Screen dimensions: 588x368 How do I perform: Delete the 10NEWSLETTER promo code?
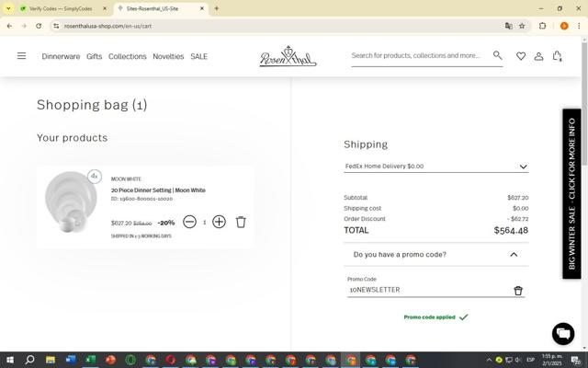click(518, 291)
